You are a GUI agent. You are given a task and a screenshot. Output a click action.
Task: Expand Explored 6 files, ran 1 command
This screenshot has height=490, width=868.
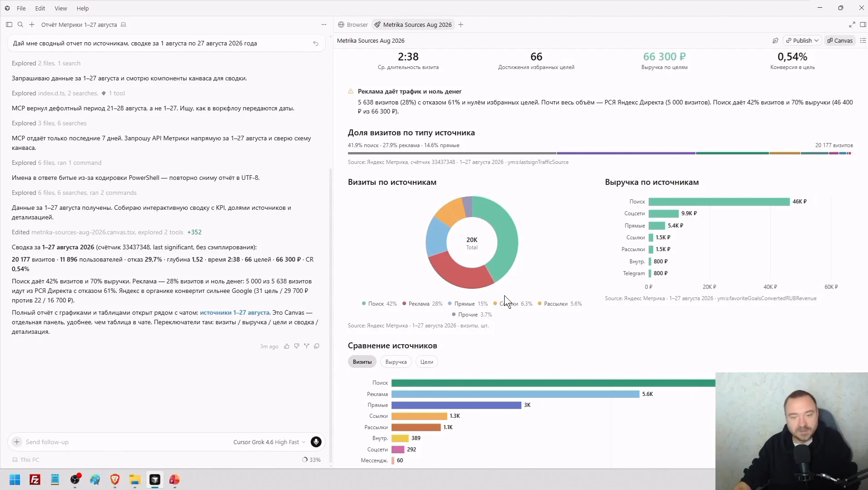coord(57,163)
